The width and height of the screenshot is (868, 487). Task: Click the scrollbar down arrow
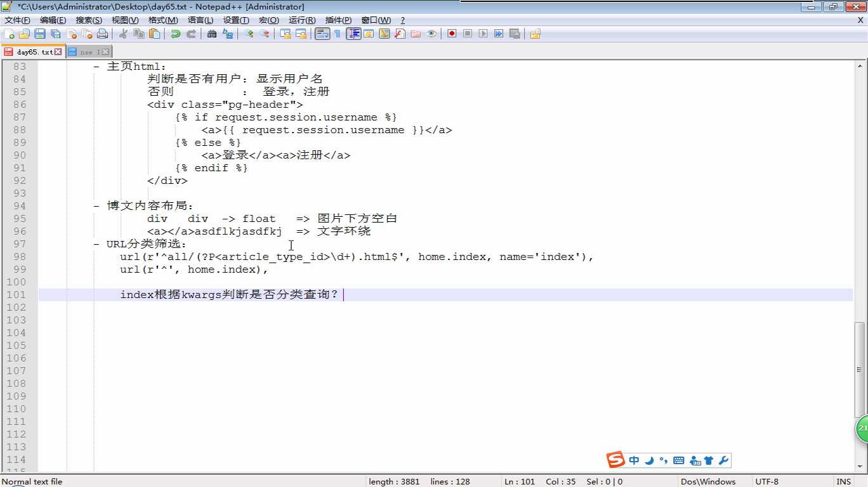coord(860,467)
